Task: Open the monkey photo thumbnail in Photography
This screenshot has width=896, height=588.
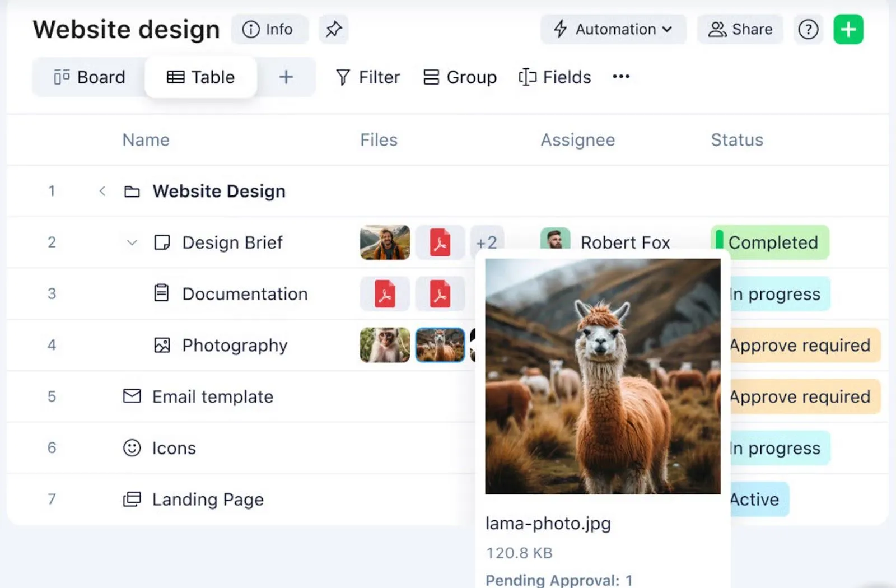Action: 385,345
